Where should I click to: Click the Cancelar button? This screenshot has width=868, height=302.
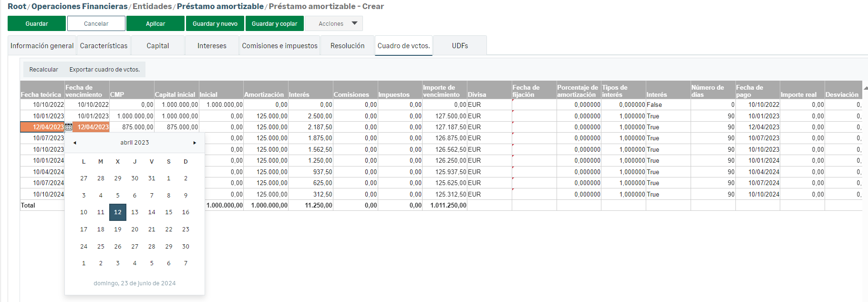tap(96, 23)
